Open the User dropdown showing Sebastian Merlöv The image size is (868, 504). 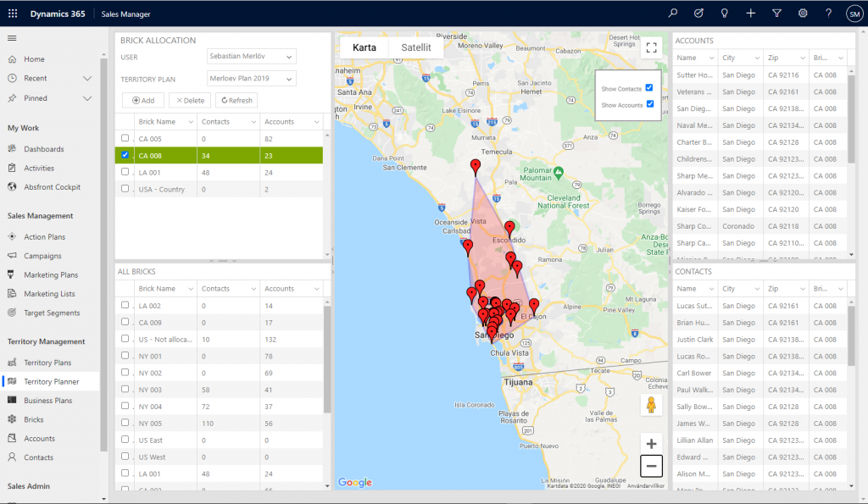point(252,57)
